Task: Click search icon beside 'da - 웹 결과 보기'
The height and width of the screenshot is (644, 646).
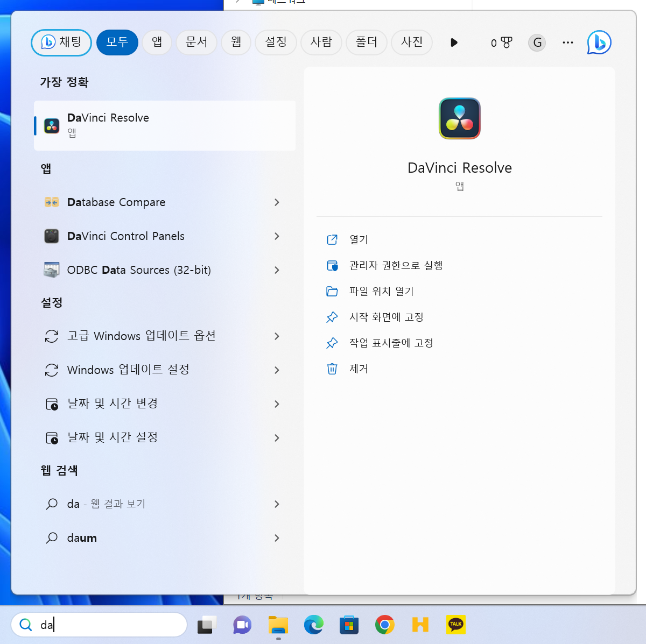Action: coord(52,504)
